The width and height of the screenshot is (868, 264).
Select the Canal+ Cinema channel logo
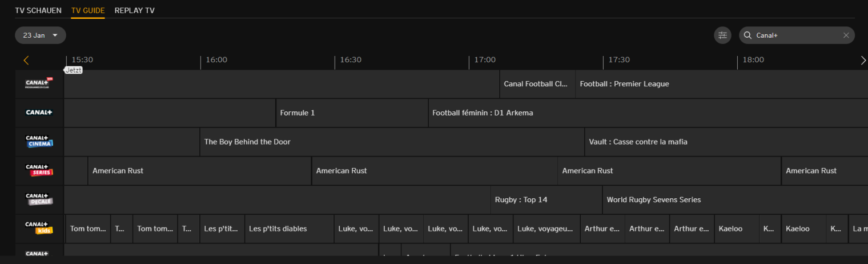(x=39, y=141)
